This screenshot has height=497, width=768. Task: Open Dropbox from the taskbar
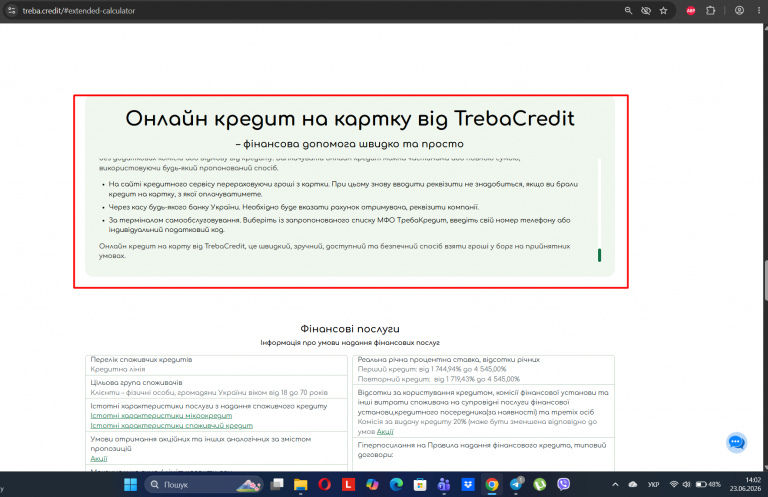468,484
